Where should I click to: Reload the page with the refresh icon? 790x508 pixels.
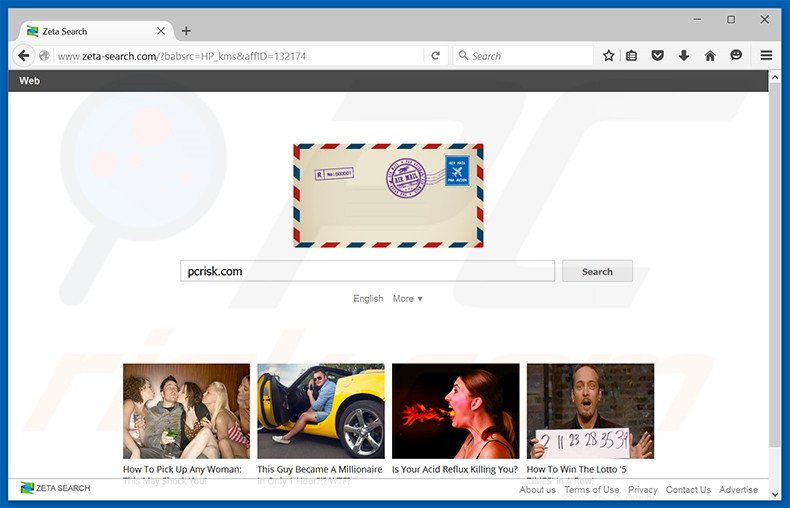click(x=435, y=56)
